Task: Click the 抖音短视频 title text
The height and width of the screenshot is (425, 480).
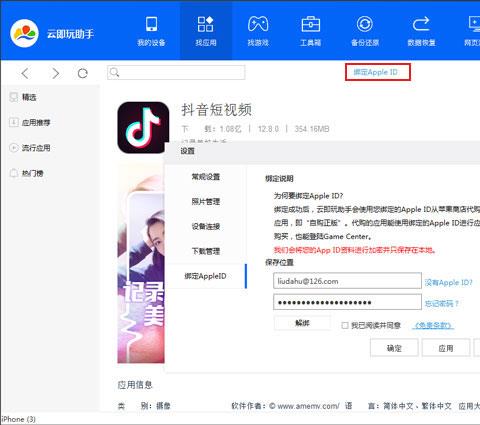Action: pyautogui.click(x=217, y=110)
